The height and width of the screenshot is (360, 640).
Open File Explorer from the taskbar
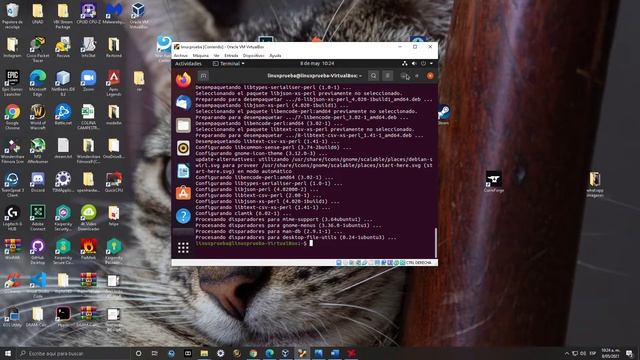(x=204, y=353)
